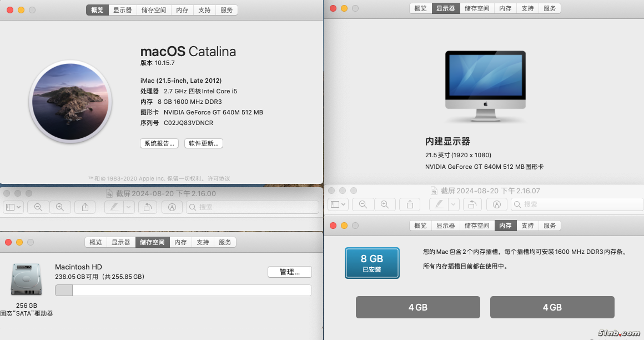The image size is (644, 340).
Task: Rotate image in the 2.16.07 Preview window
Action: [472, 204]
